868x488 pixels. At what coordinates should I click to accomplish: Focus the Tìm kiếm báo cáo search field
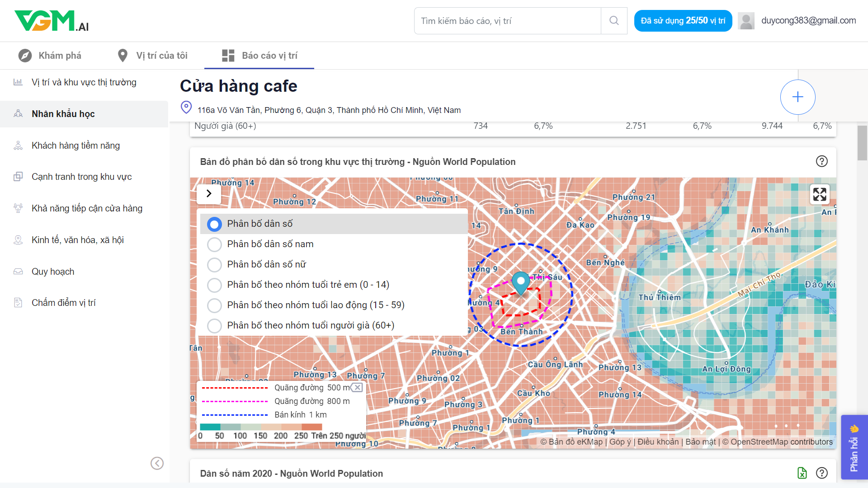pos(507,21)
